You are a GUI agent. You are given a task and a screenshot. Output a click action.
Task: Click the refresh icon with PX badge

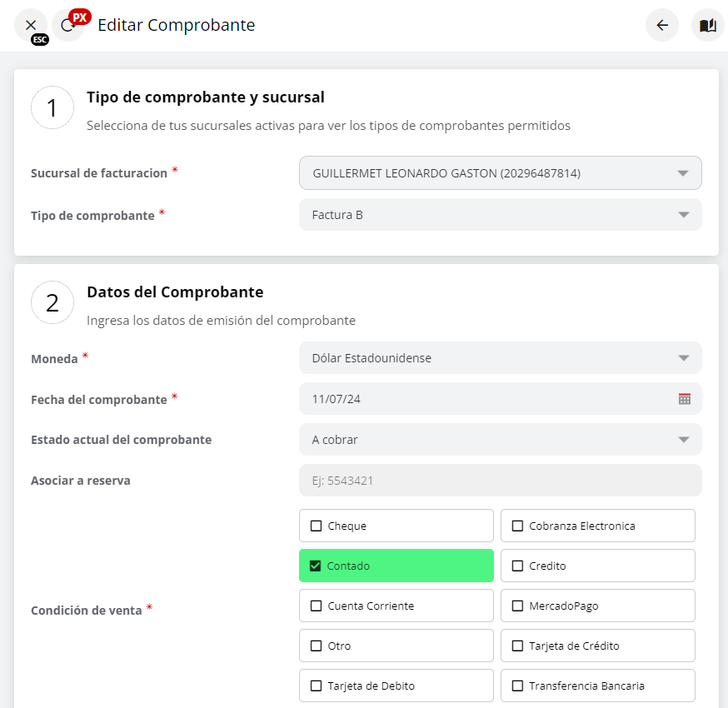67,25
